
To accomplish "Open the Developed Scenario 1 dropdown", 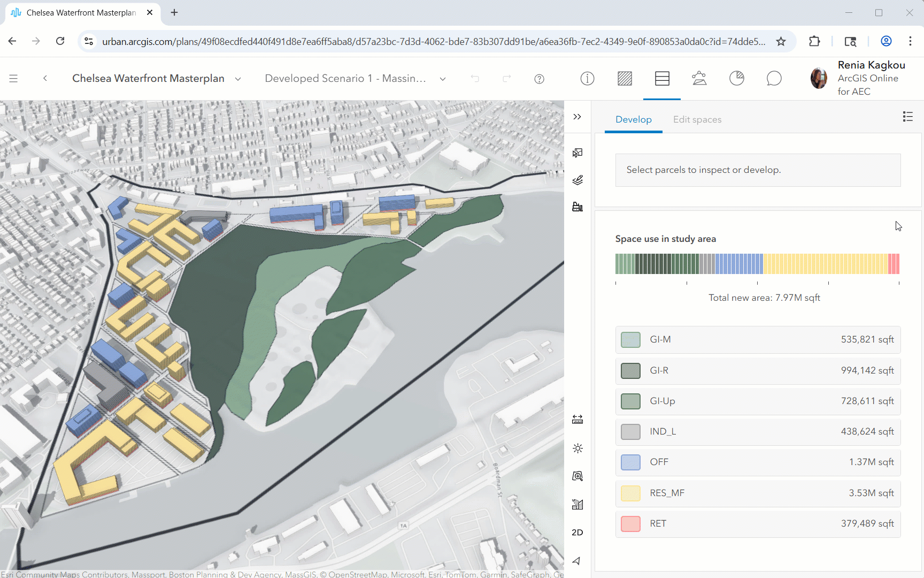I will point(443,79).
